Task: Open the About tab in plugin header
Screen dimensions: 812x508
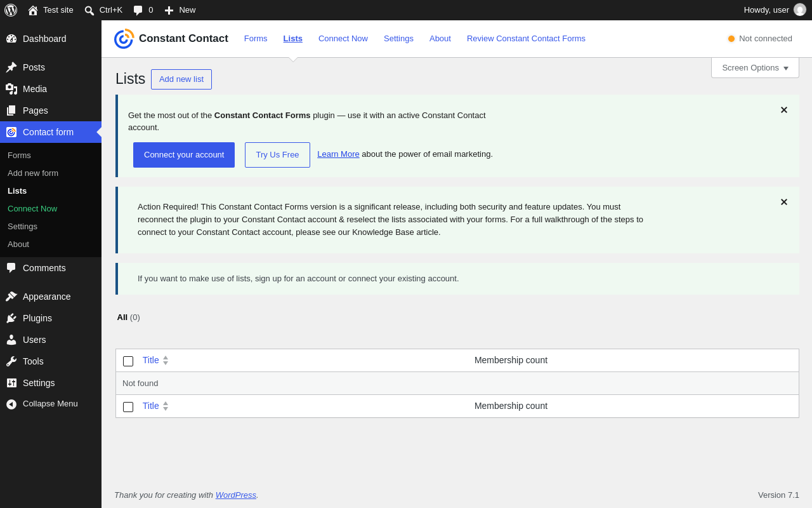Action: [440, 39]
